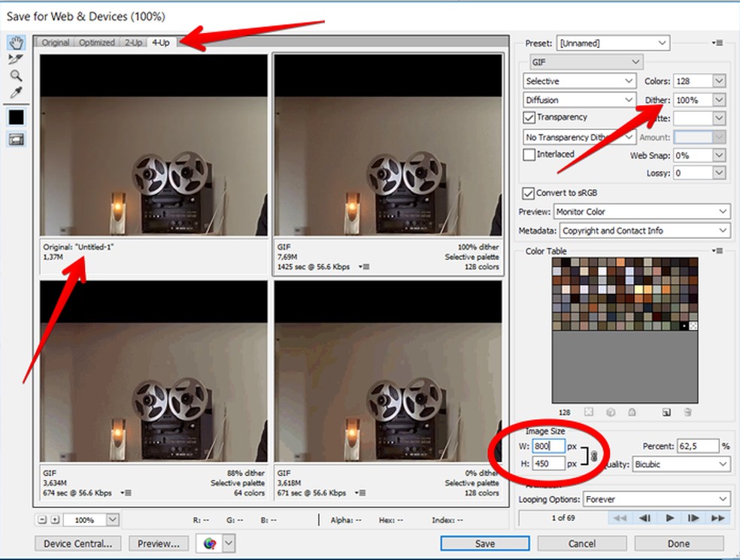The width and height of the screenshot is (740, 560).
Task: Open download speed menu under 3,634M preview
Action: tap(126, 492)
